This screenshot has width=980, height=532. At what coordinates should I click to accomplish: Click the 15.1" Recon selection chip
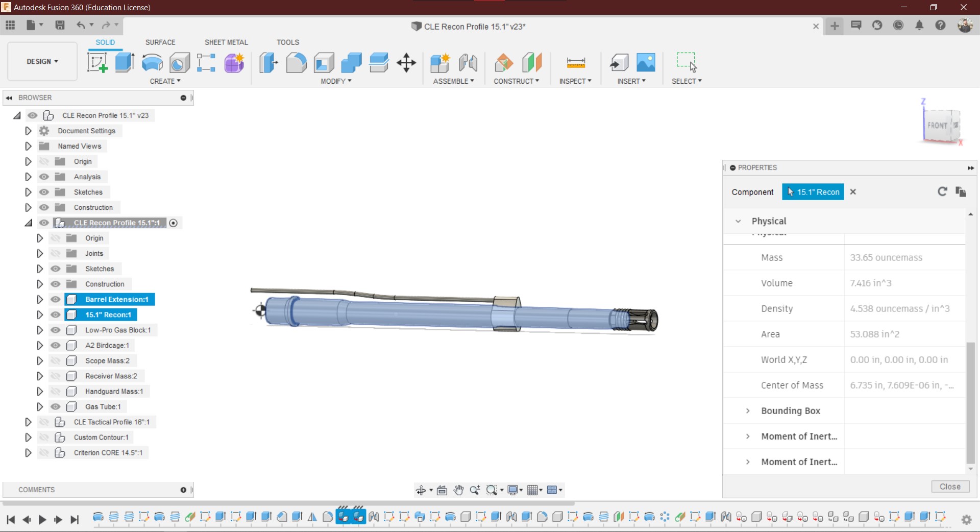pos(813,192)
